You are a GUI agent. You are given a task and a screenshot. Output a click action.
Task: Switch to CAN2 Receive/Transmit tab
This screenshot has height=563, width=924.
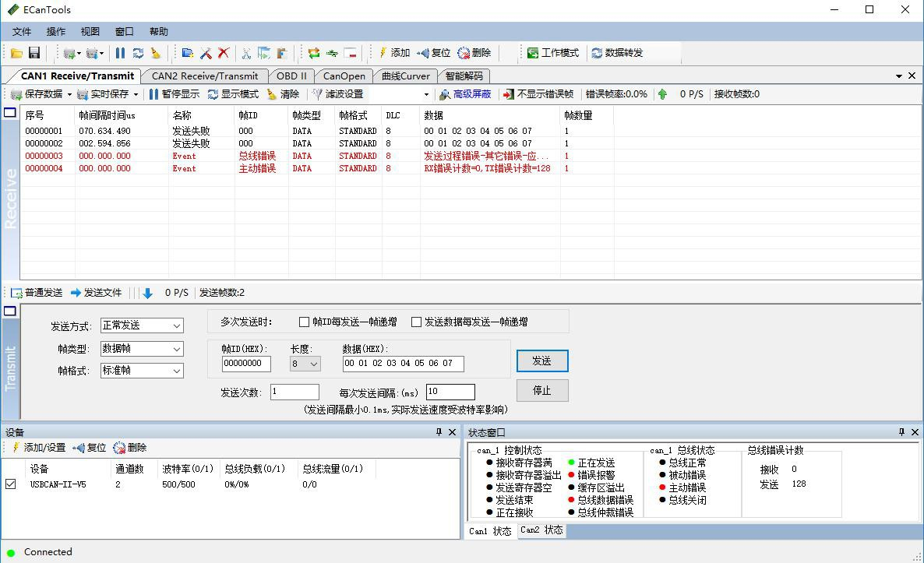point(204,76)
